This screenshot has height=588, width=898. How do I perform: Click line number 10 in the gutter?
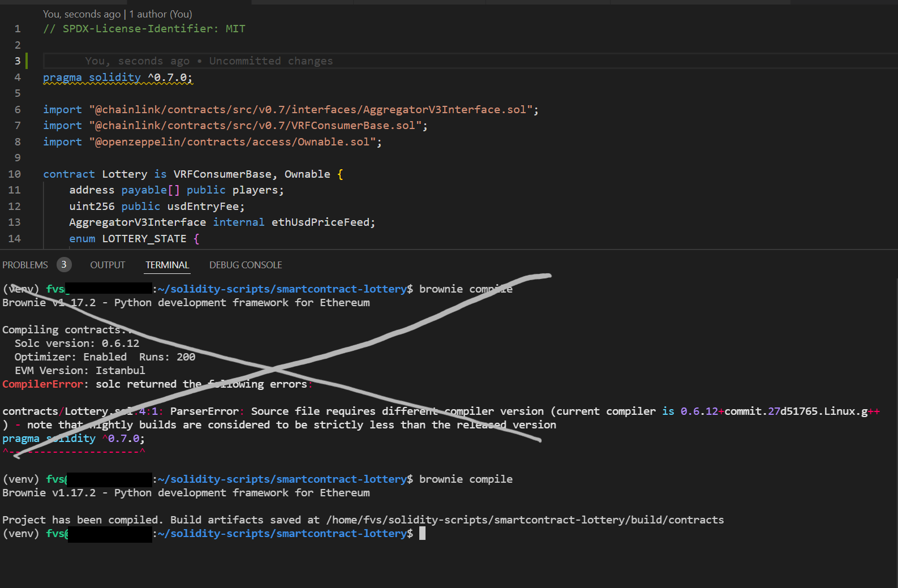[14, 174]
